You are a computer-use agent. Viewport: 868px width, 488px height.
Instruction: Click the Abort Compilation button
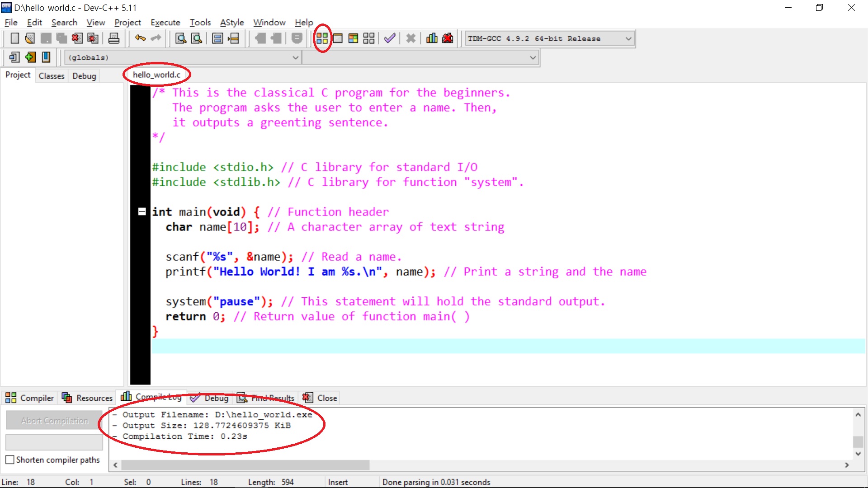click(54, 420)
